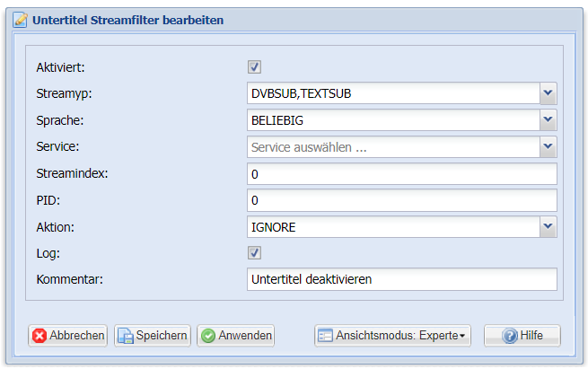Toggle the Aktiviert checkbox

coord(254,67)
